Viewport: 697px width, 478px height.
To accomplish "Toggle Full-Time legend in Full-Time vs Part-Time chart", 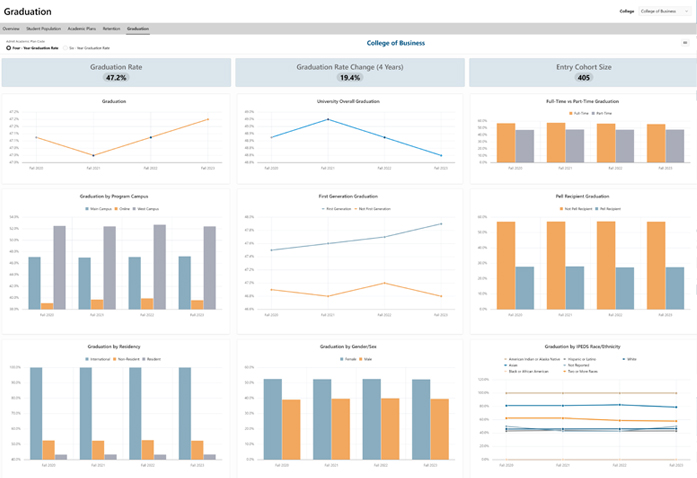I will (579, 113).
